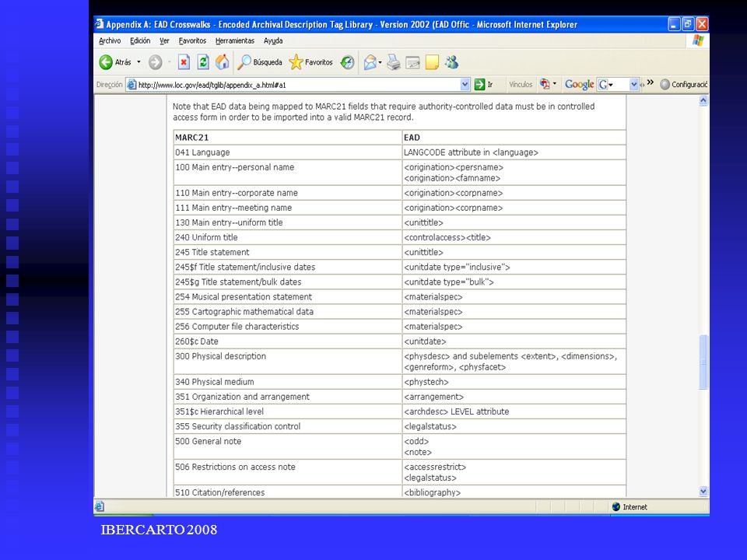The image size is (747, 560).
Task: Click the forward navigation arrow
Action: (x=156, y=62)
